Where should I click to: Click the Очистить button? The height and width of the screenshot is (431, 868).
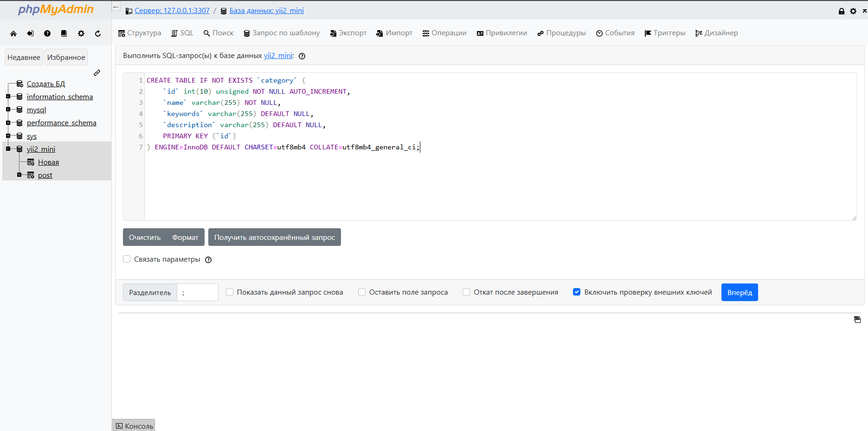tap(145, 237)
